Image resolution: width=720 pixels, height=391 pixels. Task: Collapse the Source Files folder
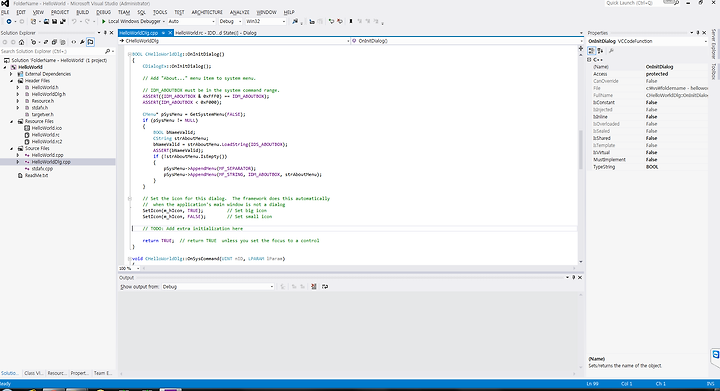click(11, 149)
